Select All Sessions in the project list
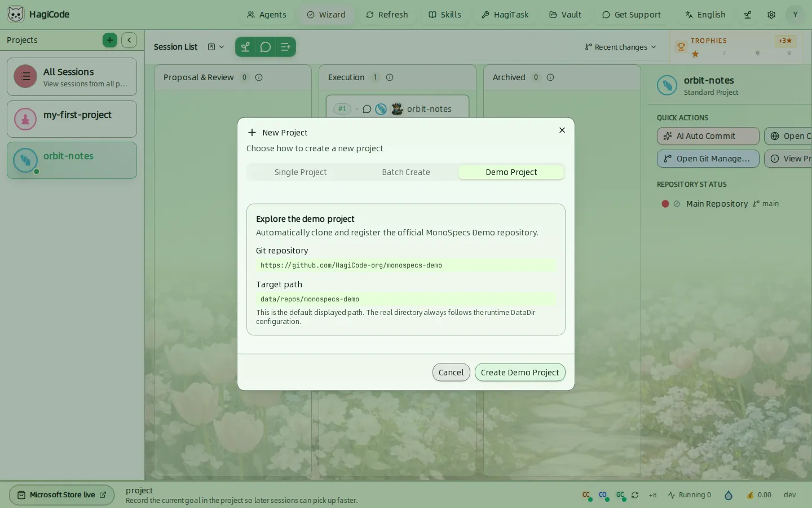Screen dimensions: 812x508 [x=72, y=77]
